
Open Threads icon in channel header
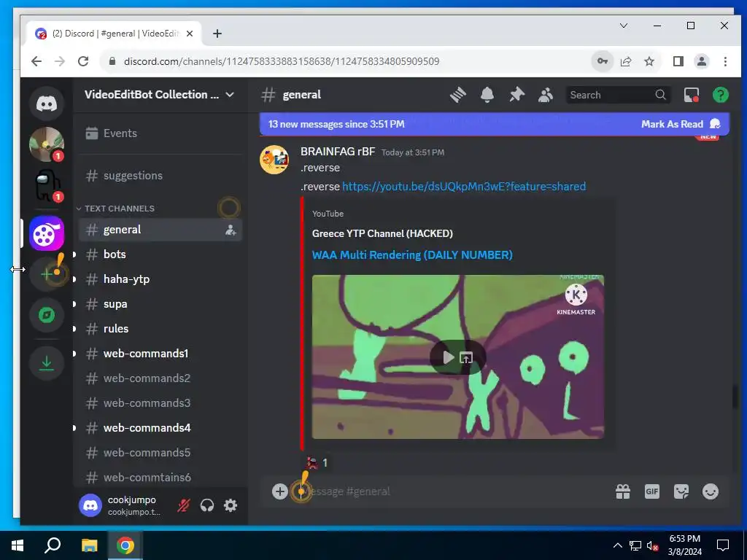tap(458, 95)
